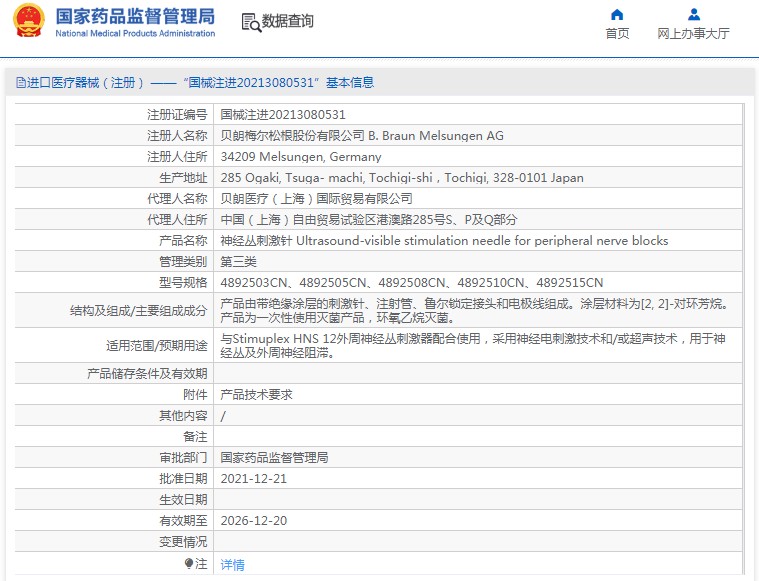Click approval department value 国家药品监督管理局
Image resolution: width=759 pixels, height=581 pixels.
pos(274,458)
